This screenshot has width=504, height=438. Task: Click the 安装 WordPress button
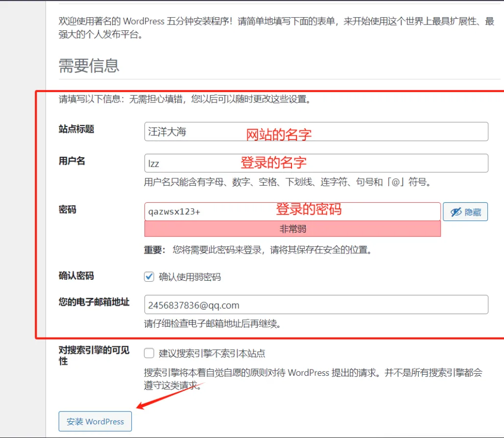coord(95,421)
